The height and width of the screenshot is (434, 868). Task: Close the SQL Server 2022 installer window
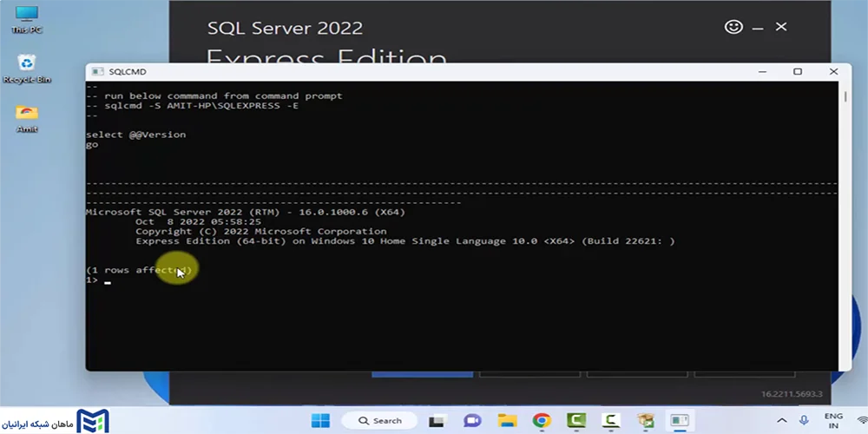tap(781, 27)
